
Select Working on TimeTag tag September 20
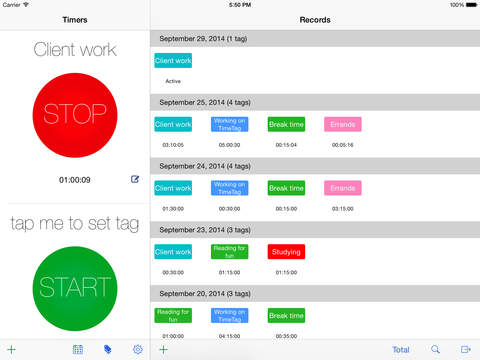point(230,315)
